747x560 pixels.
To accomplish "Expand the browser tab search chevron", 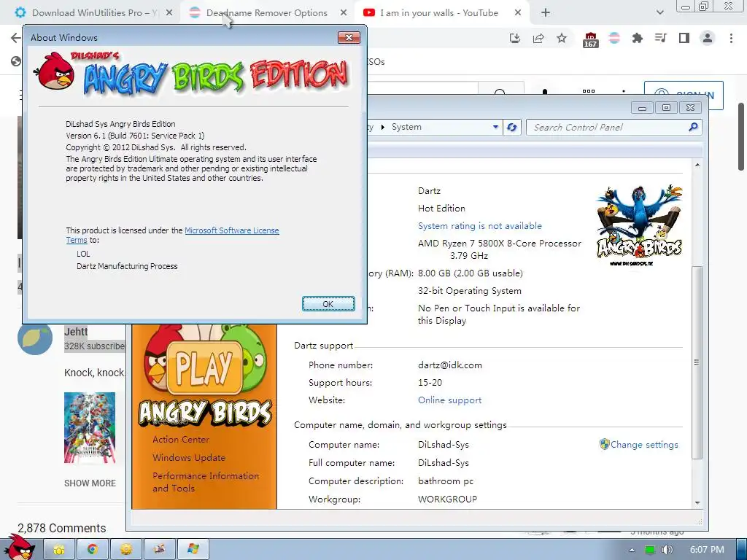I will 659,13.
